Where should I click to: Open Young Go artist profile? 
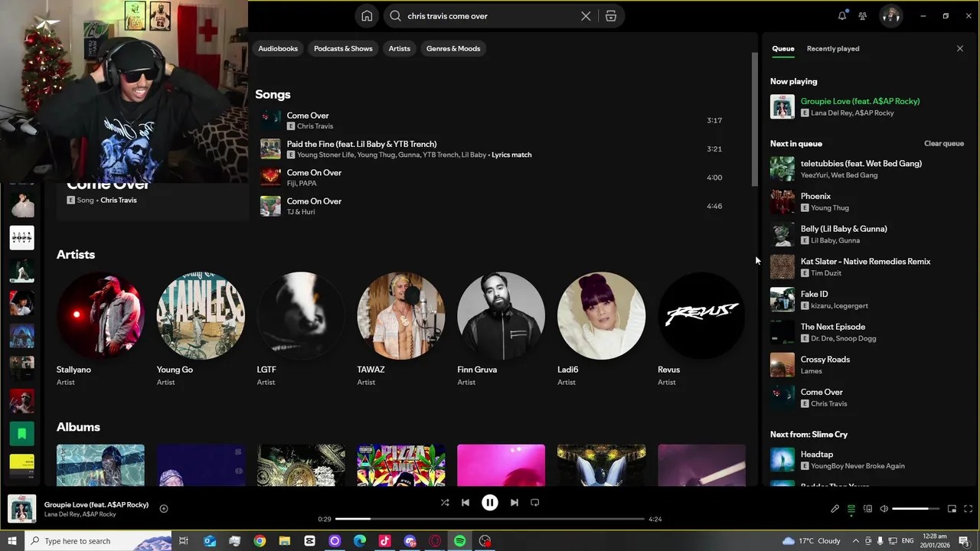tap(201, 329)
